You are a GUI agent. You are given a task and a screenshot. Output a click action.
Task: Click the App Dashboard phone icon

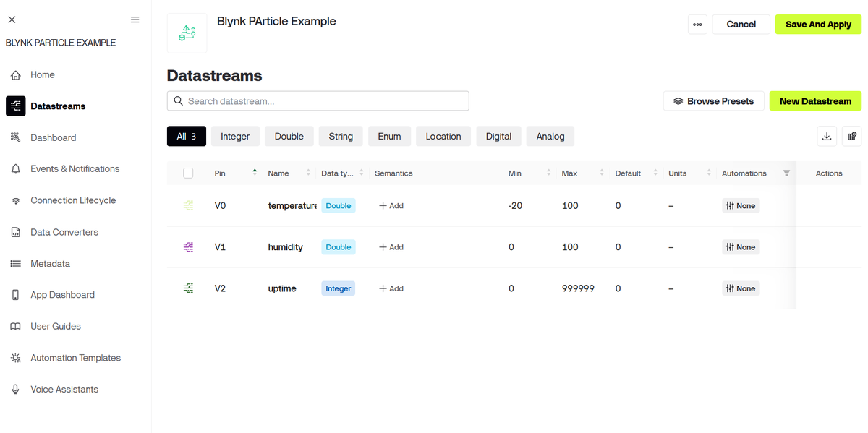(x=16, y=295)
